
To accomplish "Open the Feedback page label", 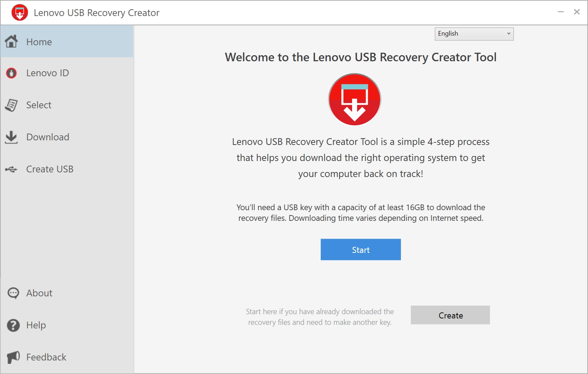I will [x=46, y=357].
